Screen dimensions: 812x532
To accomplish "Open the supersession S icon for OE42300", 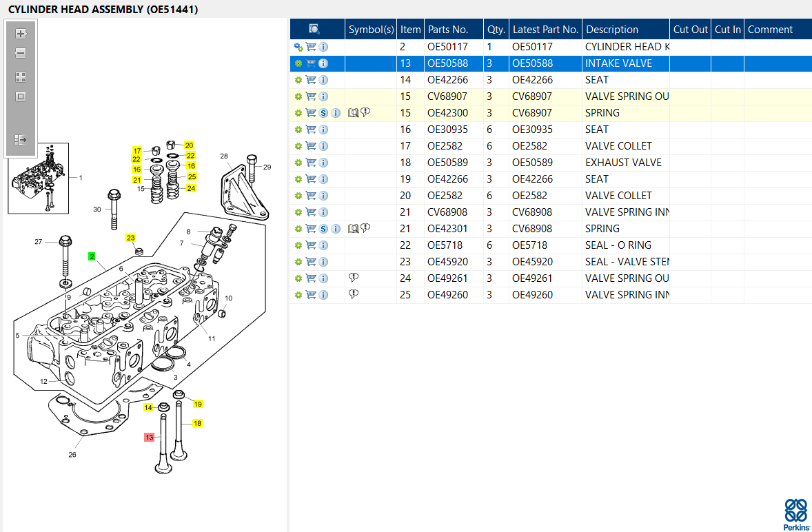I will click(323, 113).
